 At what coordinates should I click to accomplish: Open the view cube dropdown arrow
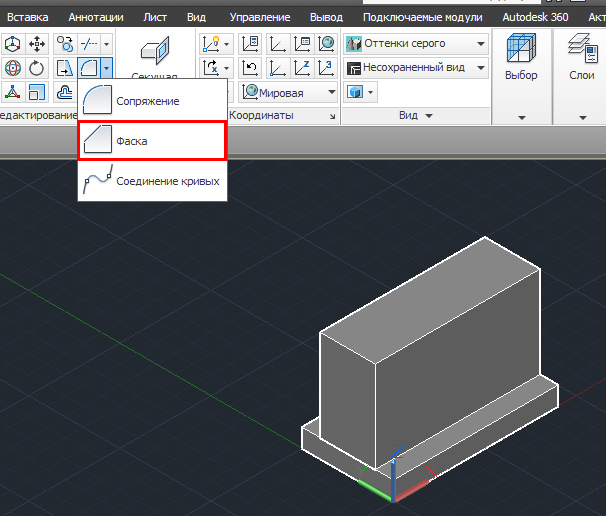(x=371, y=92)
